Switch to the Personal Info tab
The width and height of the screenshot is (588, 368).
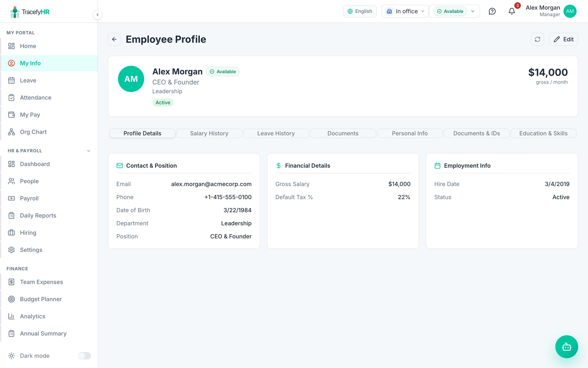(410, 133)
